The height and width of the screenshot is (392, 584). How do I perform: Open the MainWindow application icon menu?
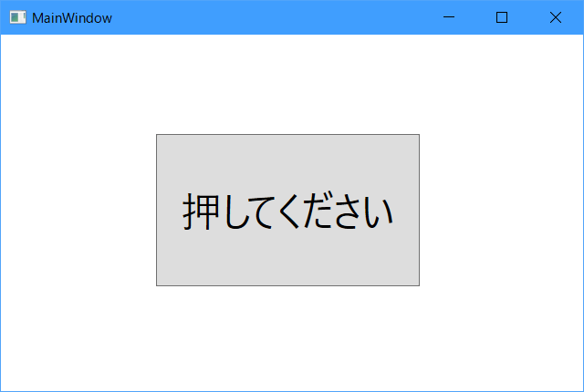(17, 17)
